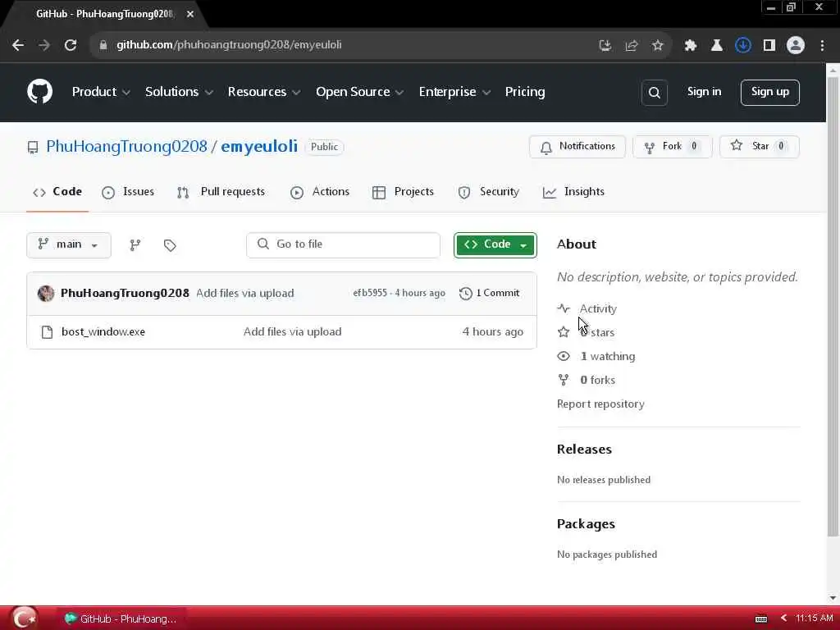The width and height of the screenshot is (840, 630).
Task: View the 1 Commit history link
Action: coord(489,293)
